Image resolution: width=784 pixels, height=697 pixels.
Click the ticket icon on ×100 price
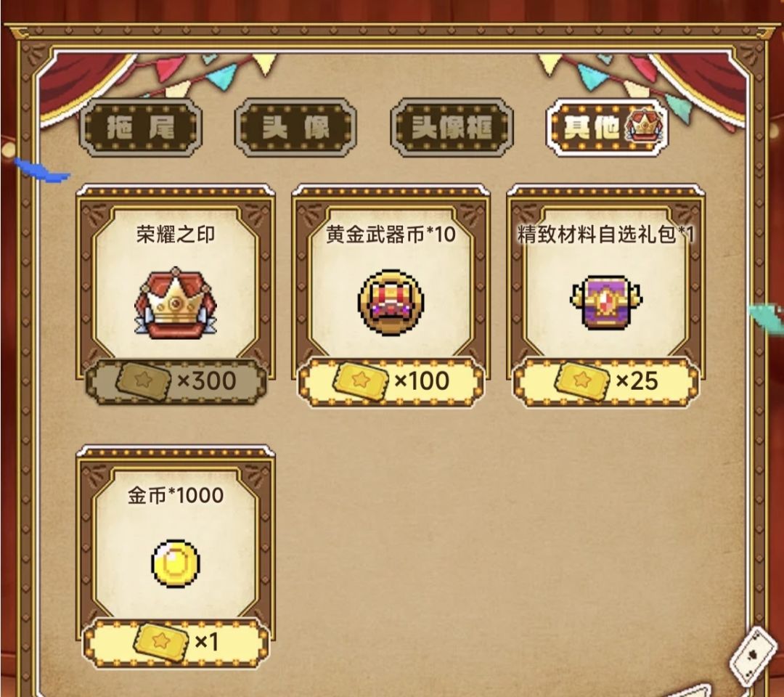(361, 381)
